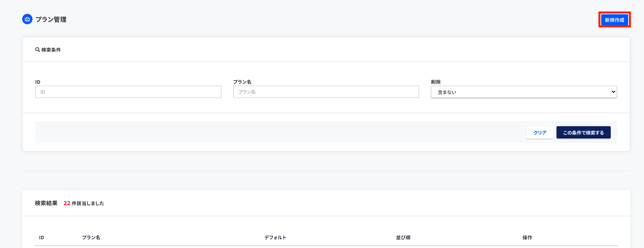Click the 検索条件 section heading
This screenshot has height=248, width=644.
click(x=51, y=50)
